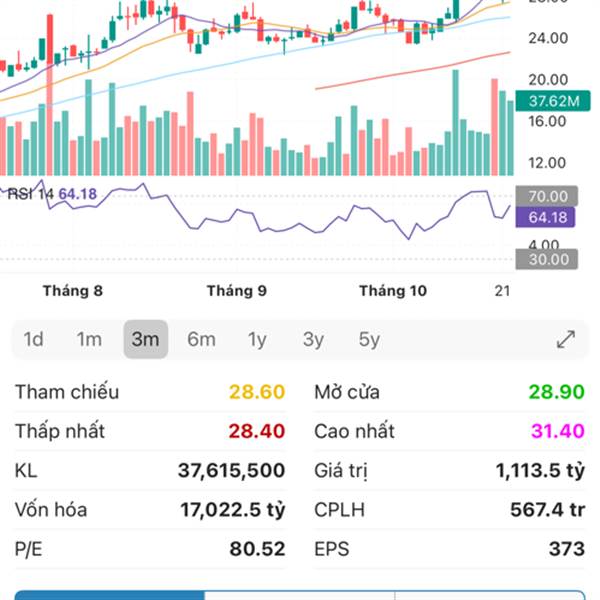Switch to 6m chart range
The height and width of the screenshot is (600, 600).
(x=201, y=339)
